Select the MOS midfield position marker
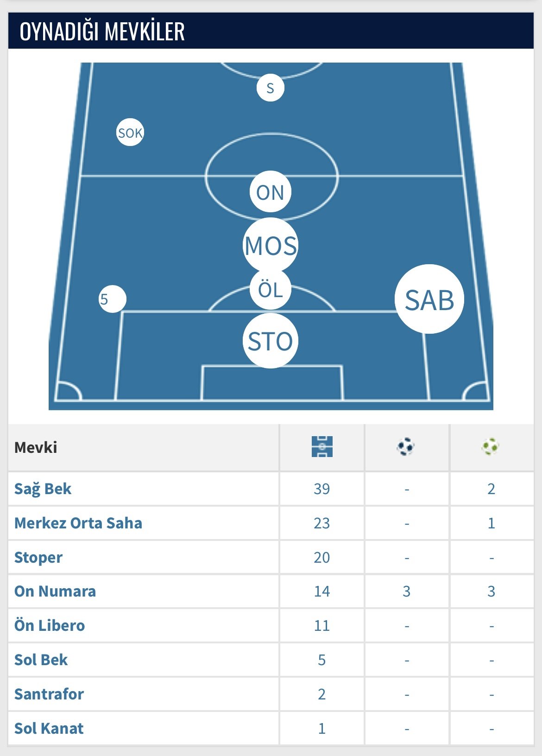 coord(271,245)
